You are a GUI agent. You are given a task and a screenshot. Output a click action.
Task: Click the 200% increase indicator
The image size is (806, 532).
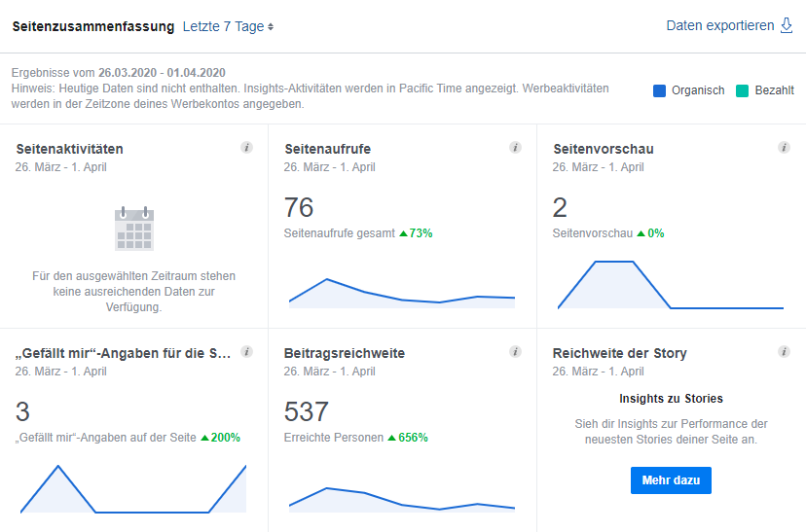(220, 438)
